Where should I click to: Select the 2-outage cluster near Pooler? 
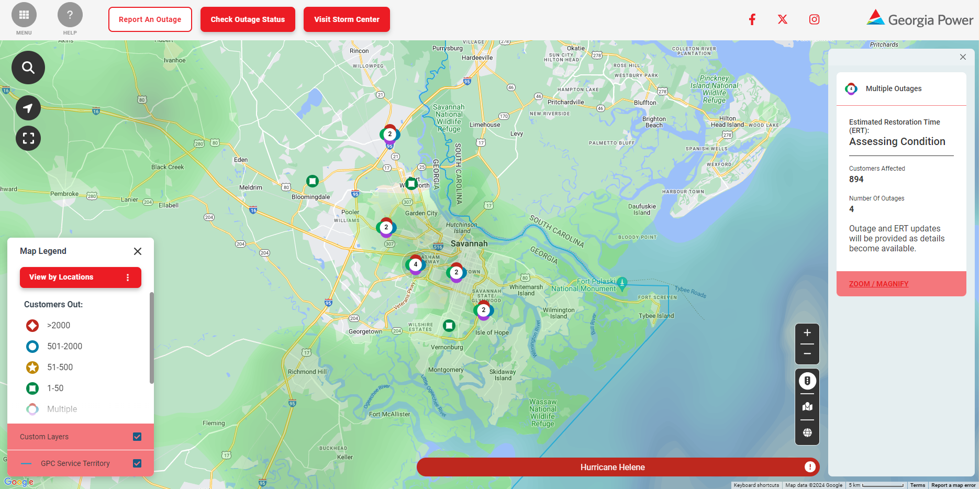[386, 227]
